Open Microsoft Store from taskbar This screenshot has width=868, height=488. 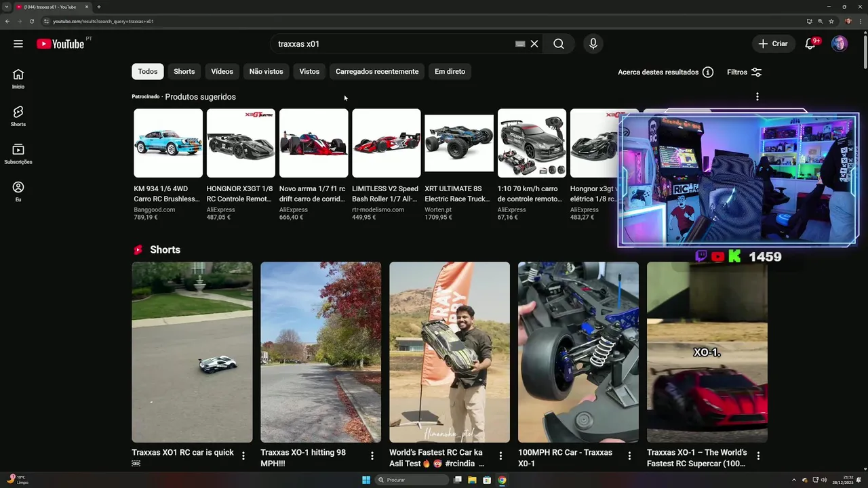(487, 480)
